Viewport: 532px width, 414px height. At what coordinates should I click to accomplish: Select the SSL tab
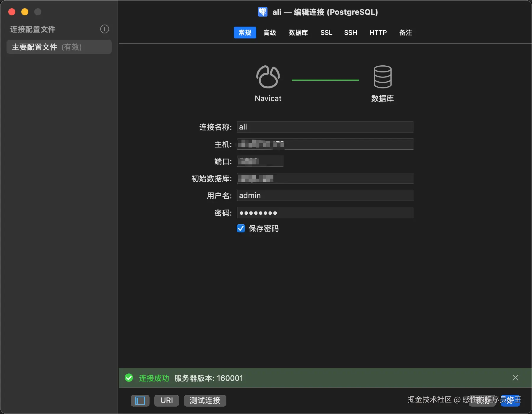[x=327, y=33]
